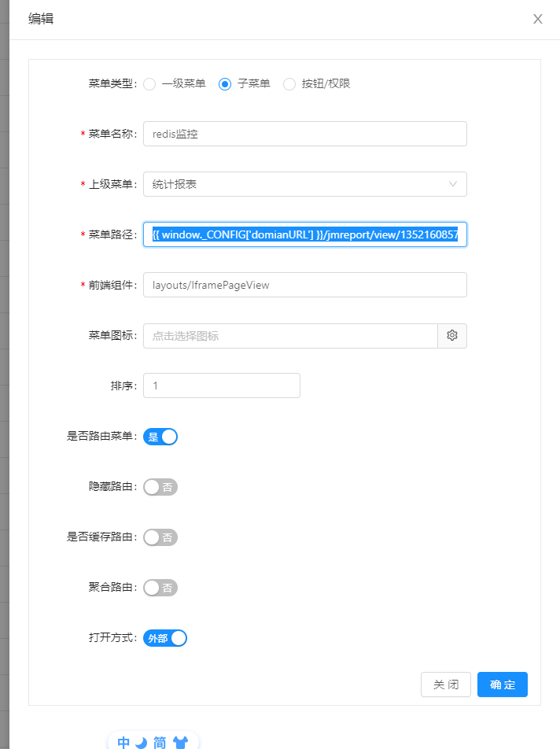The width and height of the screenshot is (560, 749).
Task: Click the moon icon in floating bar
Action: tap(142, 743)
